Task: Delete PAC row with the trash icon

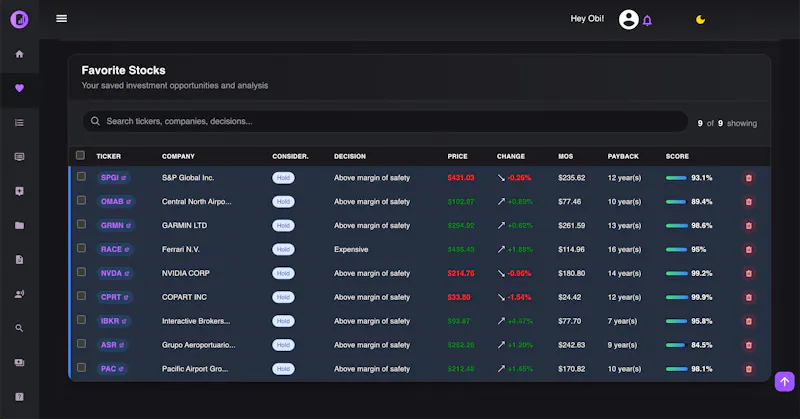Action: click(748, 368)
